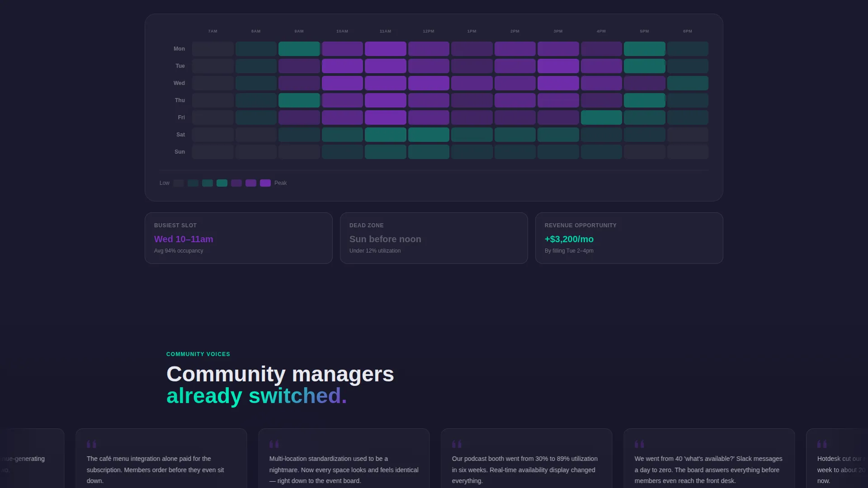Click the Thu 2PM heatmap cell
The width and height of the screenshot is (868, 488).
[515, 100]
